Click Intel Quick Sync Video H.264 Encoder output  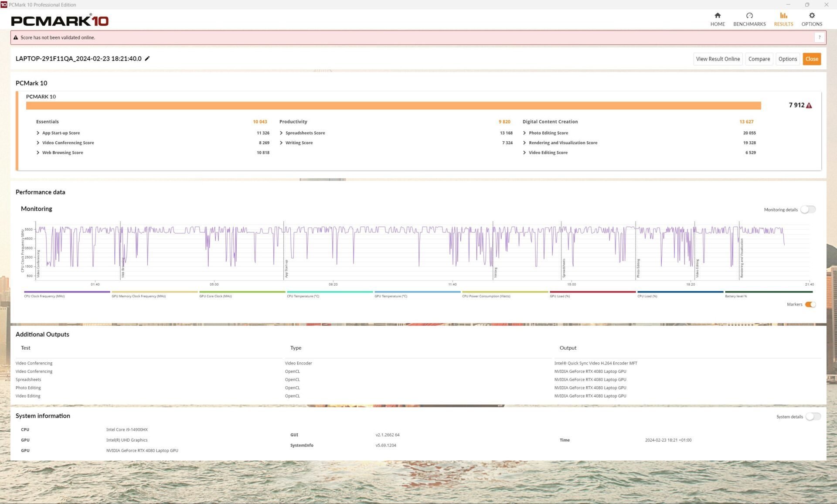pyautogui.click(x=595, y=363)
